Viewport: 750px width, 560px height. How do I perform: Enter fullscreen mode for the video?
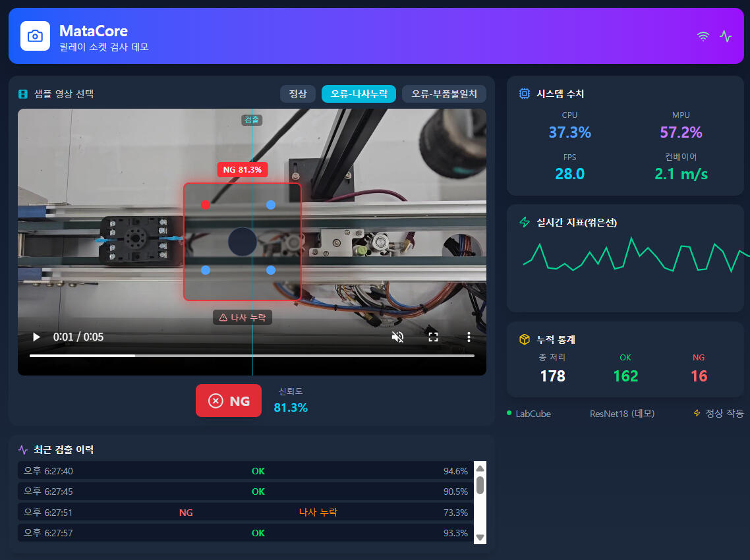[x=433, y=337]
